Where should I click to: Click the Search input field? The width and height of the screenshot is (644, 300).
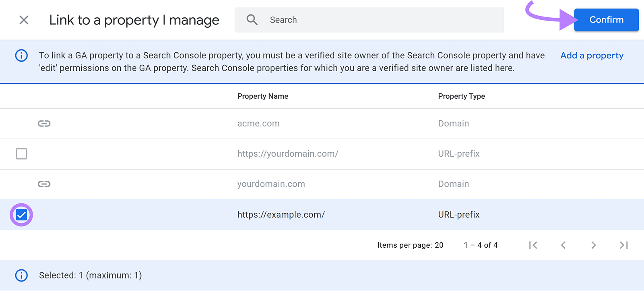pyautogui.click(x=382, y=20)
